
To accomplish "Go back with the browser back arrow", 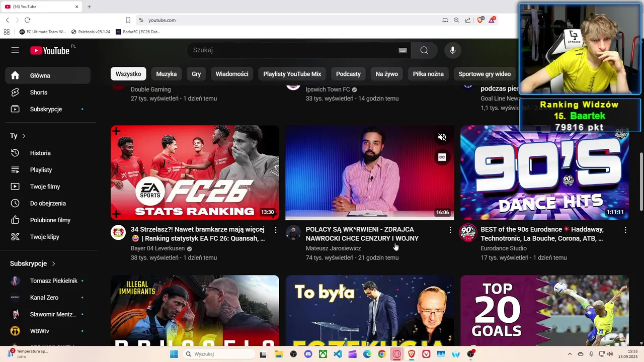I will click(7, 20).
